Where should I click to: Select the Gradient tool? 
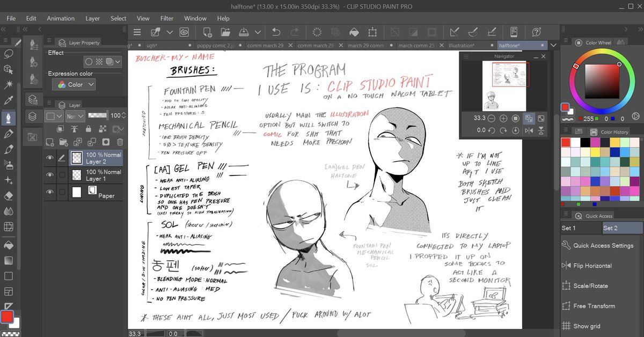9,260
